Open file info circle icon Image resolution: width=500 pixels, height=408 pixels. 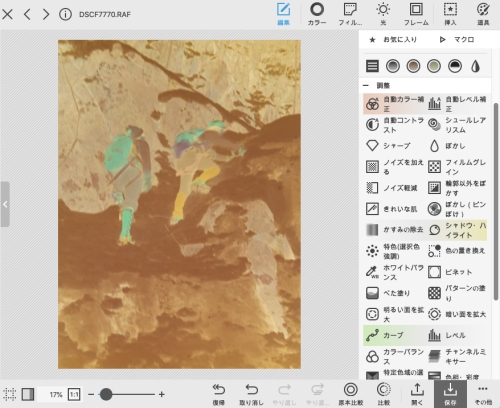(65, 14)
